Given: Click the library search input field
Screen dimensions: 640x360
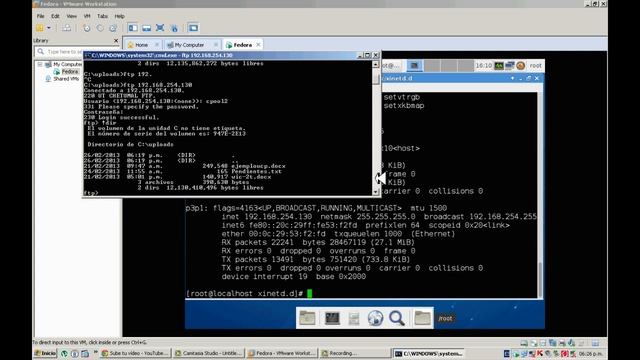Looking at the screenshot, I should point(60,52).
